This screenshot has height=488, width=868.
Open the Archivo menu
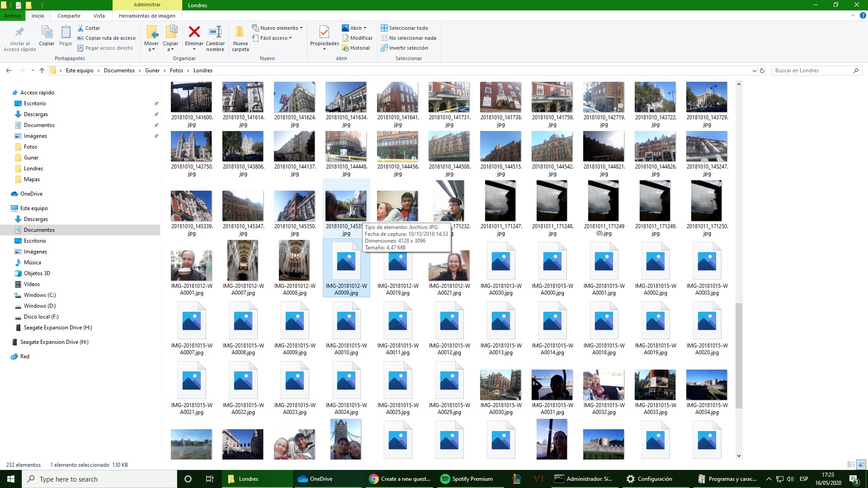[13, 16]
